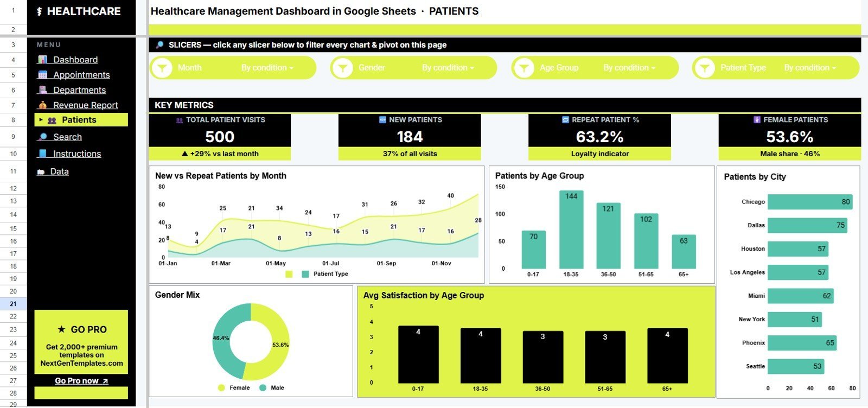Click the '37% of all visits' text
Viewport: 868px width, 408px height.
pos(410,154)
